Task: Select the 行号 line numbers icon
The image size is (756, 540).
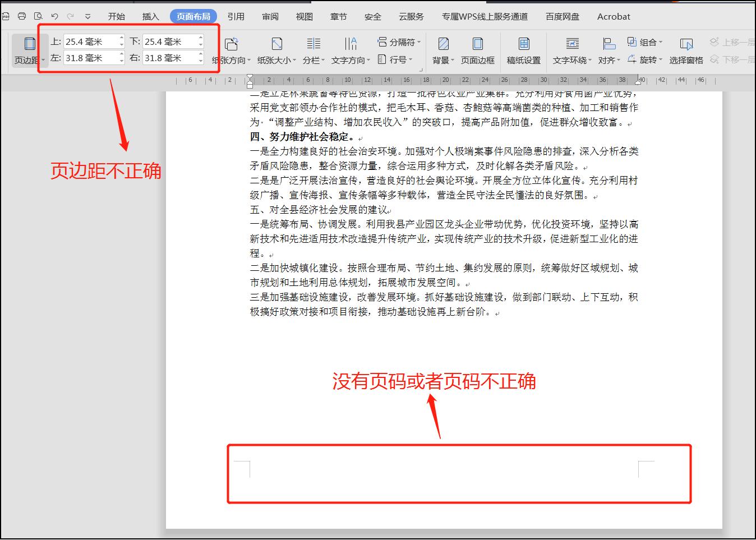Action: pyautogui.click(x=395, y=60)
